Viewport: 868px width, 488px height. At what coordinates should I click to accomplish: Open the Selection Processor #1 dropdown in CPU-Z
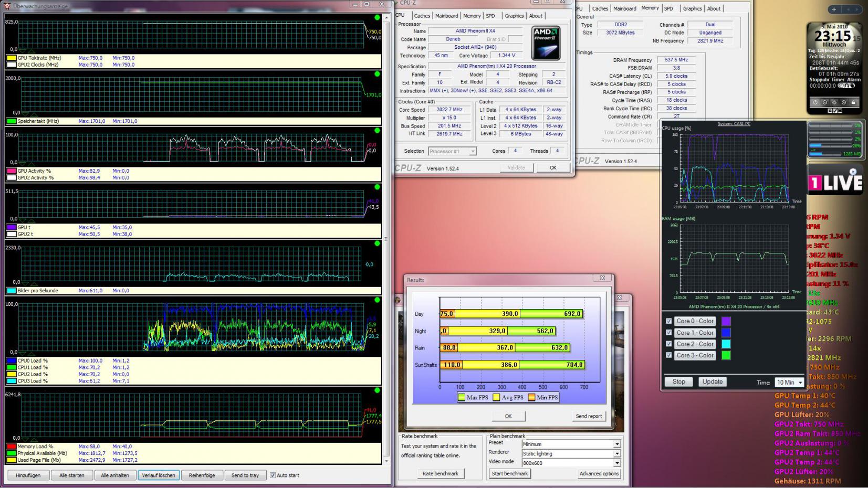point(452,151)
